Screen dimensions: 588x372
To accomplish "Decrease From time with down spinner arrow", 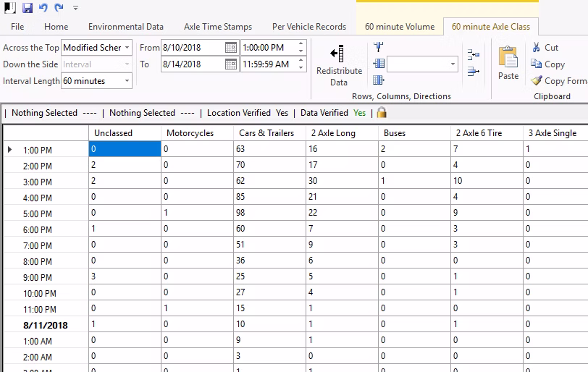I will [301, 51].
